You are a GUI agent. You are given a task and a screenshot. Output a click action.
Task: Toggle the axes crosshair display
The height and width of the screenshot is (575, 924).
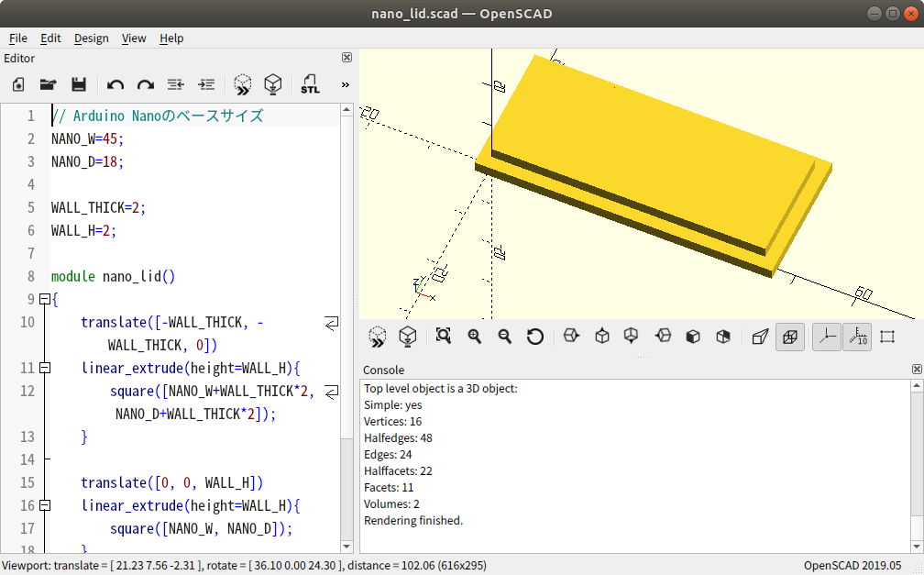825,337
